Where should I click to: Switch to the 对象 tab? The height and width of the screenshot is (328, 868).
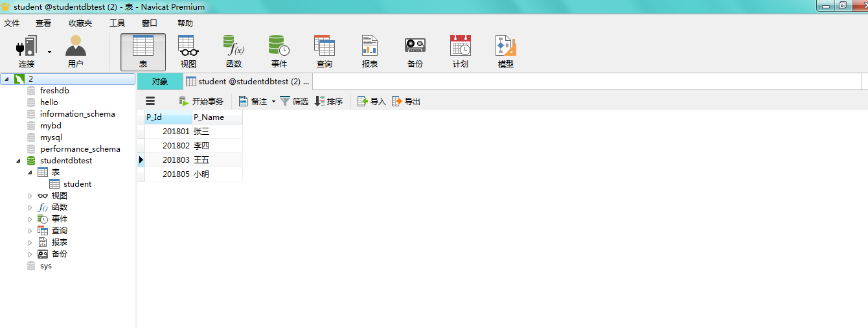160,82
